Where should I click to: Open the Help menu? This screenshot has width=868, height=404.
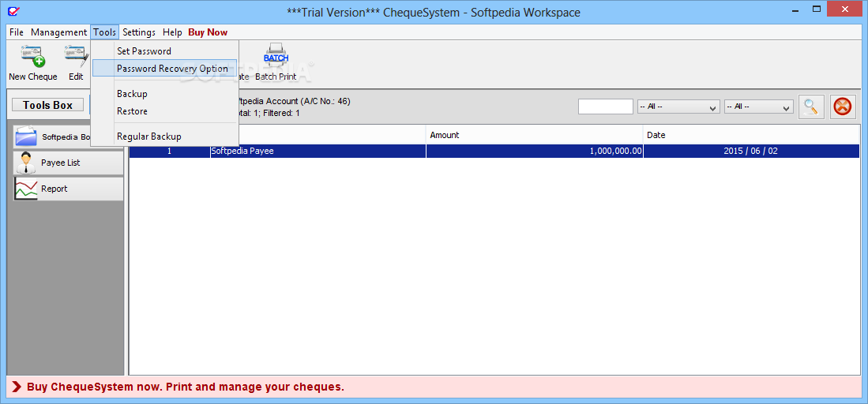click(172, 32)
